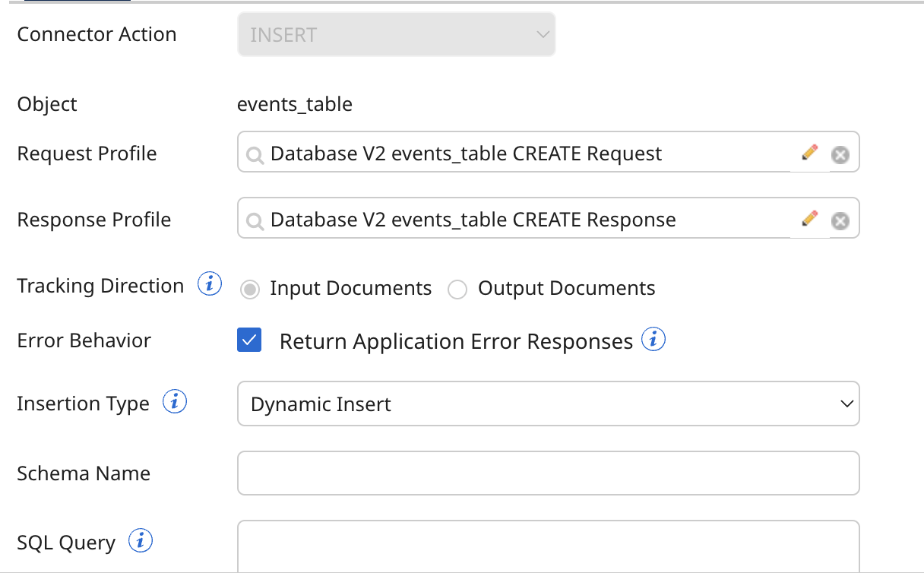Image resolution: width=924 pixels, height=573 pixels.
Task: Click inside the Schema Name field
Action: coord(549,473)
